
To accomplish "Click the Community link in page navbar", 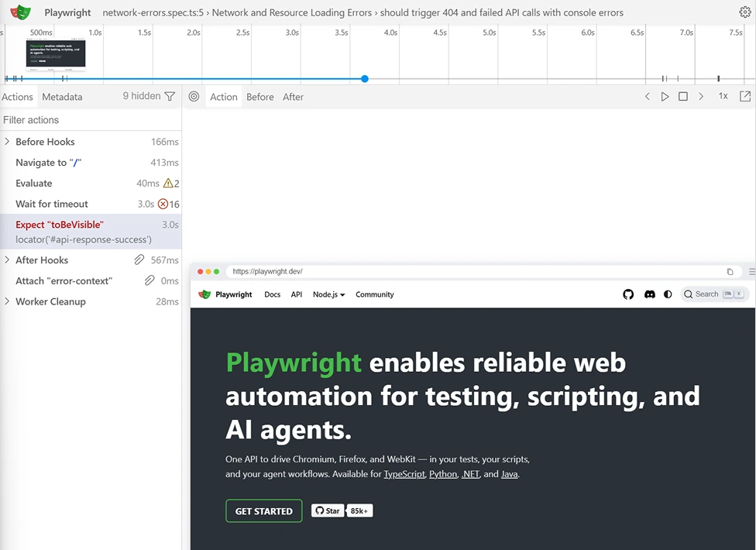I will pyautogui.click(x=375, y=294).
